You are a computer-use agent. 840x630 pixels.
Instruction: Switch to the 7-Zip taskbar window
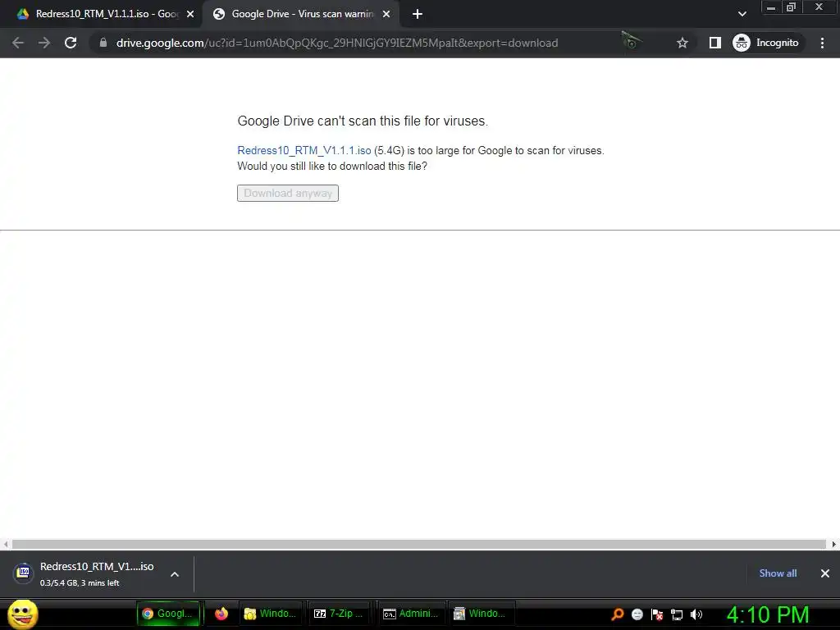[x=339, y=614]
